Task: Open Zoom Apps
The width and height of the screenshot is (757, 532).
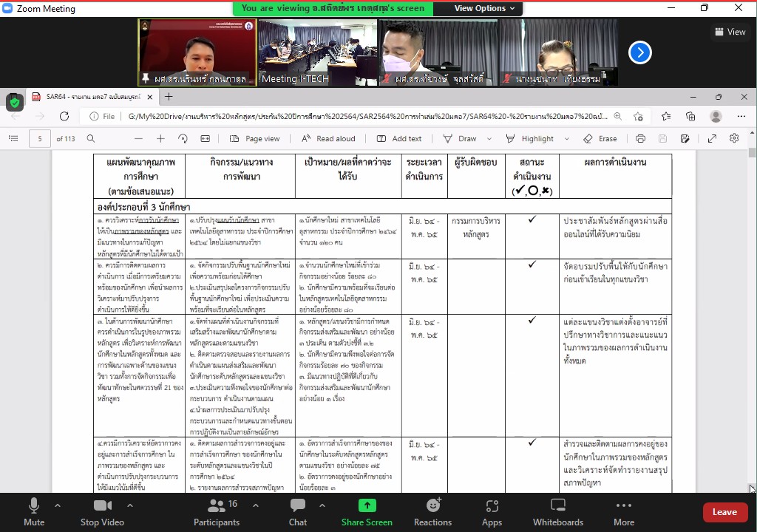Action: 492,512
